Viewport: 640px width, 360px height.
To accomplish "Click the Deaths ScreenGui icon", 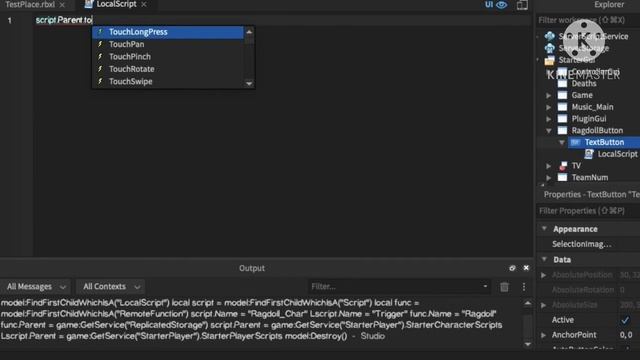I will 562,83.
